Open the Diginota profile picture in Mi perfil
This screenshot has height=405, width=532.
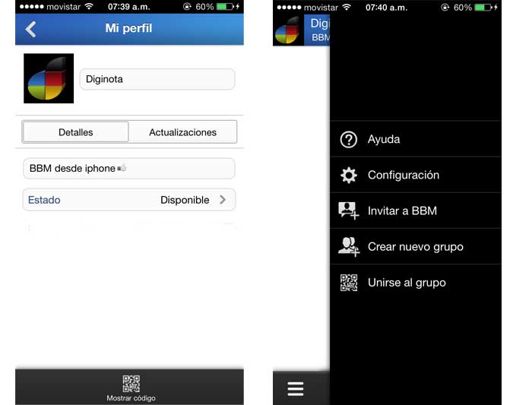click(49, 78)
